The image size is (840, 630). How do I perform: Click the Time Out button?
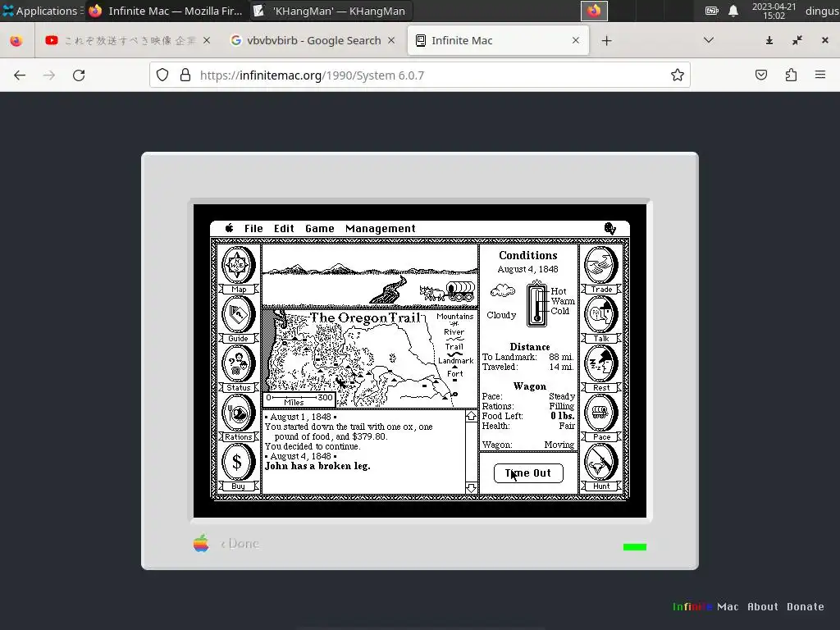pos(528,473)
